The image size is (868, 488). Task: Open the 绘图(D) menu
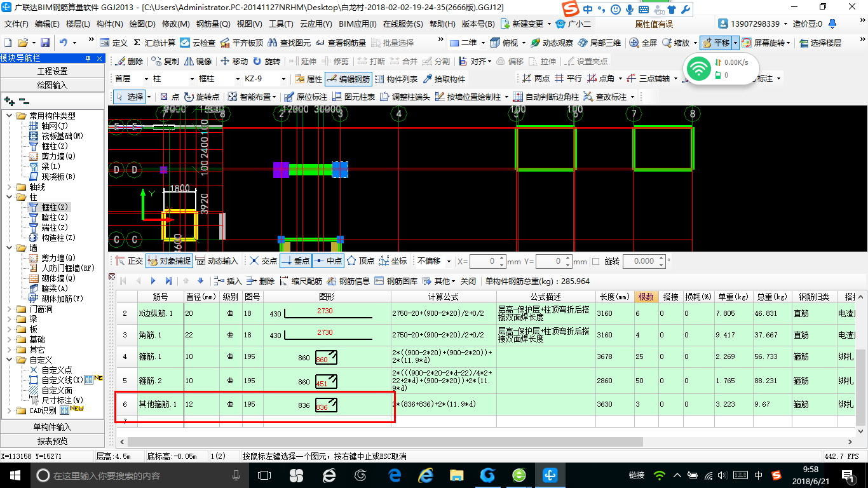pos(142,24)
